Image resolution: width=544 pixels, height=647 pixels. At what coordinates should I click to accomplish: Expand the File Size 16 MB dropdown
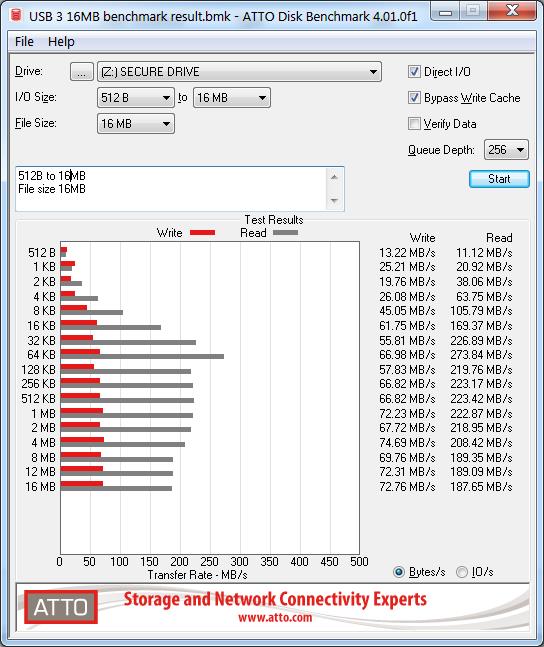coord(136,124)
